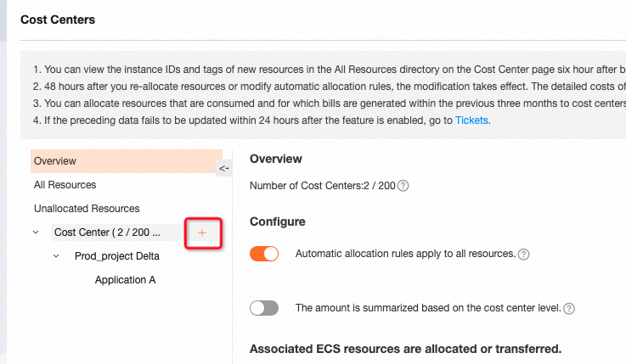Open help icon for automatic allocation rules

coord(524,255)
